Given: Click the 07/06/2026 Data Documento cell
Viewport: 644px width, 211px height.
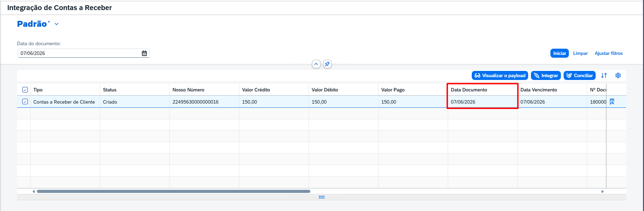Looking at the screenshot, I should [483, 102].
